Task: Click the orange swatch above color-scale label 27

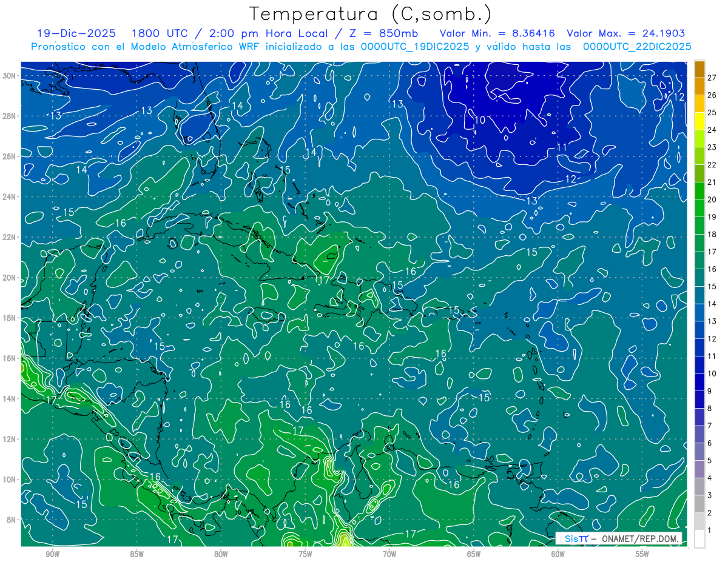Action: [x=699, y=69]
